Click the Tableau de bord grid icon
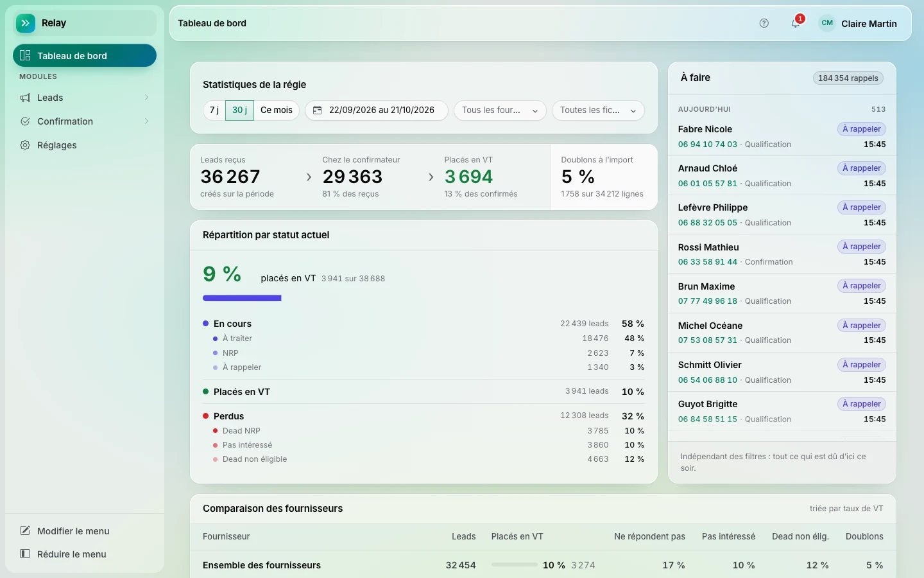The height and width of the screenshot is (578, 924). click(25, 56)
